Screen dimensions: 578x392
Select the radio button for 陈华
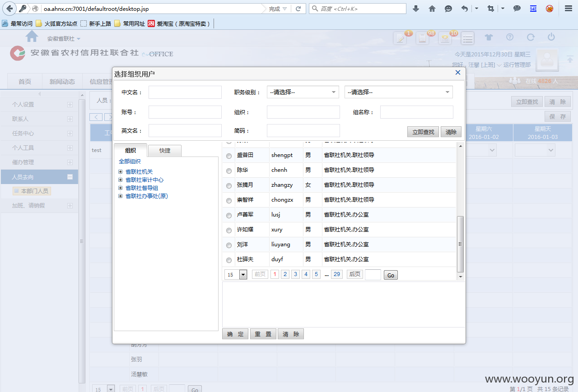click(x=228, y=171)
